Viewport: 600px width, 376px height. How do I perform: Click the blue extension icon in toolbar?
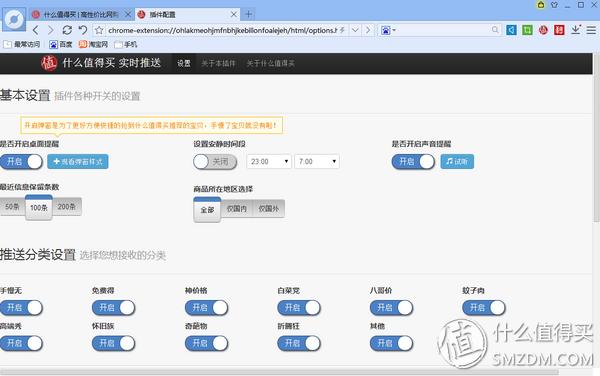[x=511, y=30]
